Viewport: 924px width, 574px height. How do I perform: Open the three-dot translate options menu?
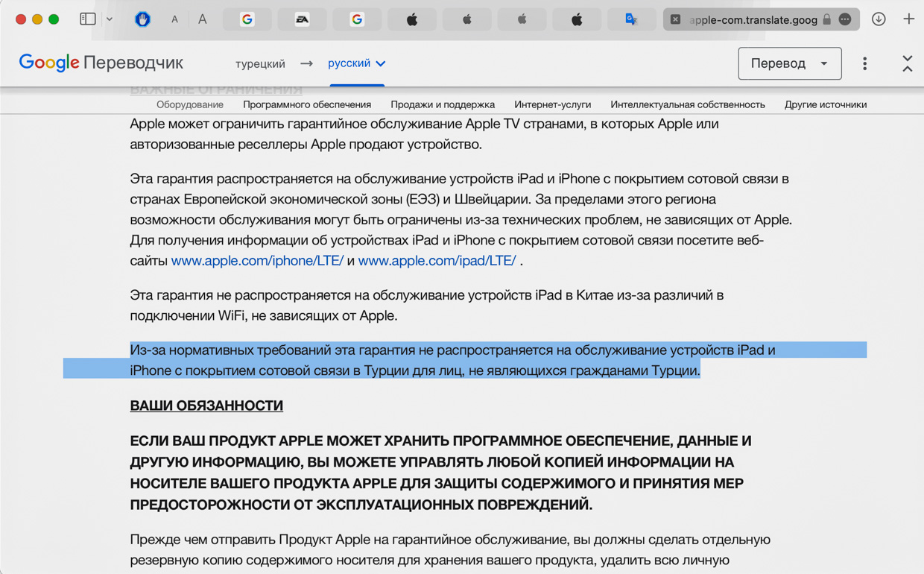point(864,63)
